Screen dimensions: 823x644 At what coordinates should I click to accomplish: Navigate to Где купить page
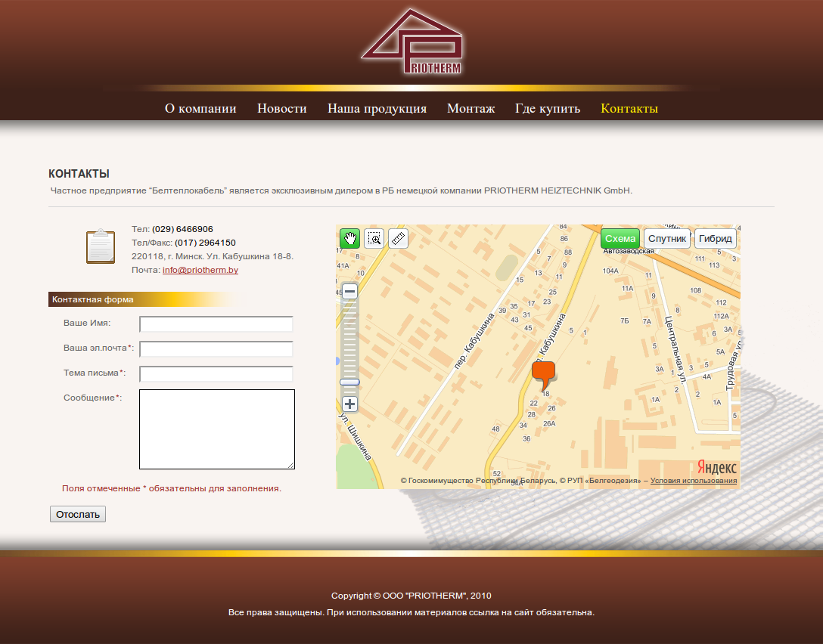pyautogui.click(x=548, y=108)
